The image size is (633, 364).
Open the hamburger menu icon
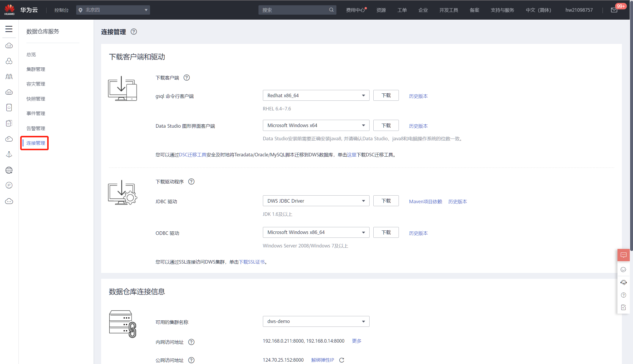(9, 29)
